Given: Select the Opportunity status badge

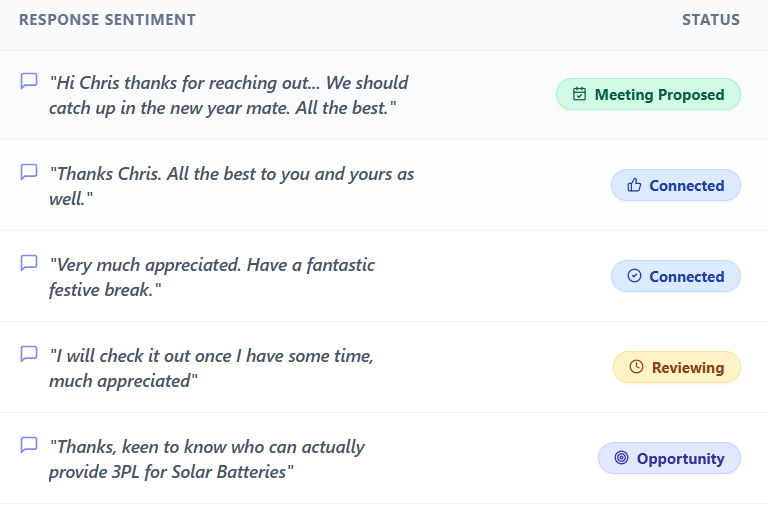Looking at the screenshot, I should tap(669, 459).
